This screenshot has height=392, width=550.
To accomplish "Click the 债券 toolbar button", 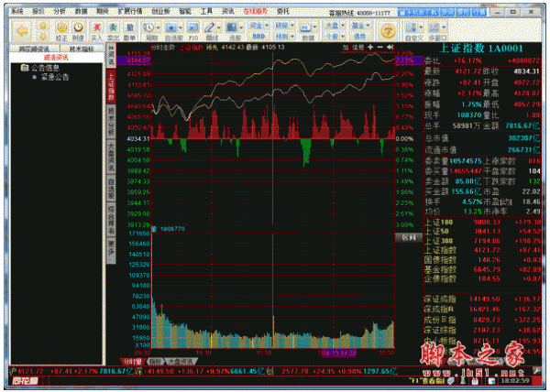I will click(359, 36).
